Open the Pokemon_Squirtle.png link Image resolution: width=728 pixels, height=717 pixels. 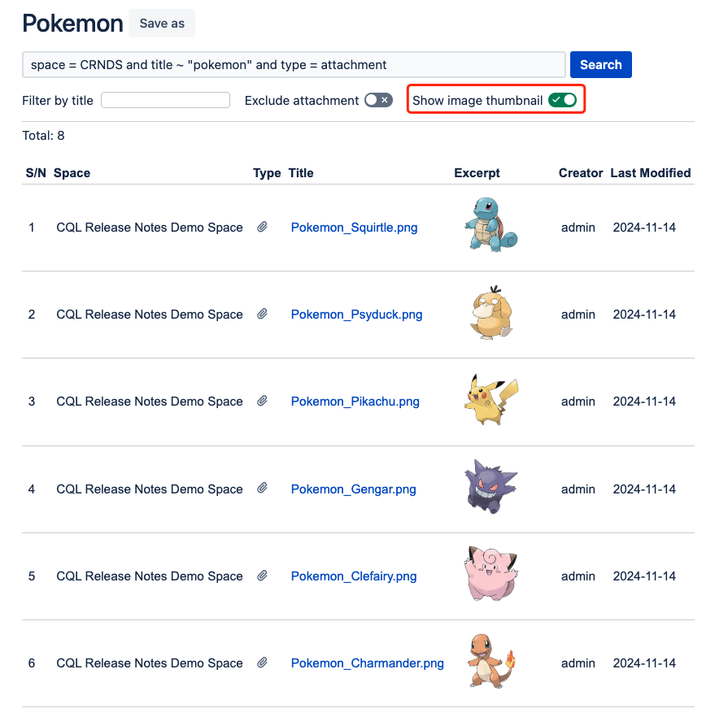(354, 228)
